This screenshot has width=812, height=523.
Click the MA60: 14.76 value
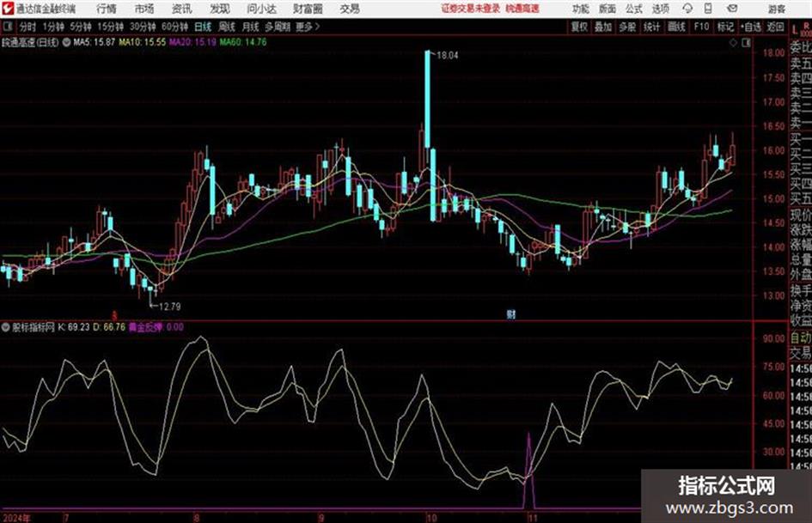click(243, 42)
